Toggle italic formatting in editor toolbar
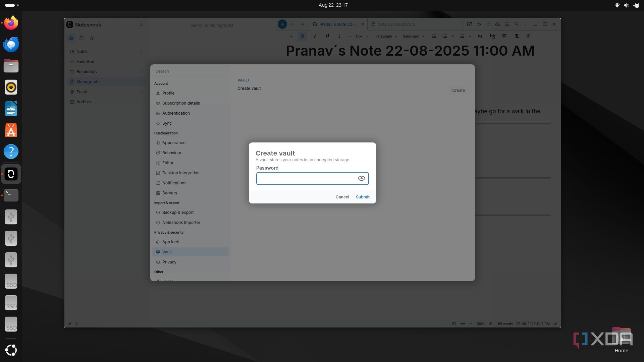Viewport: 644px width, 362px height. [315, 36]
